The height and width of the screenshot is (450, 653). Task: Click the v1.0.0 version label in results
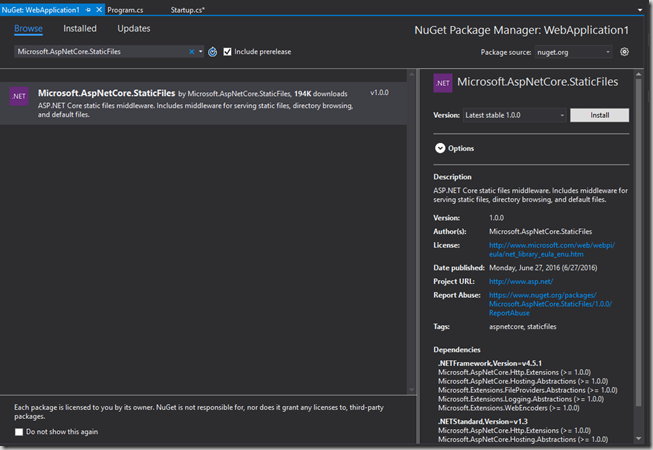(x=379, y=92)
